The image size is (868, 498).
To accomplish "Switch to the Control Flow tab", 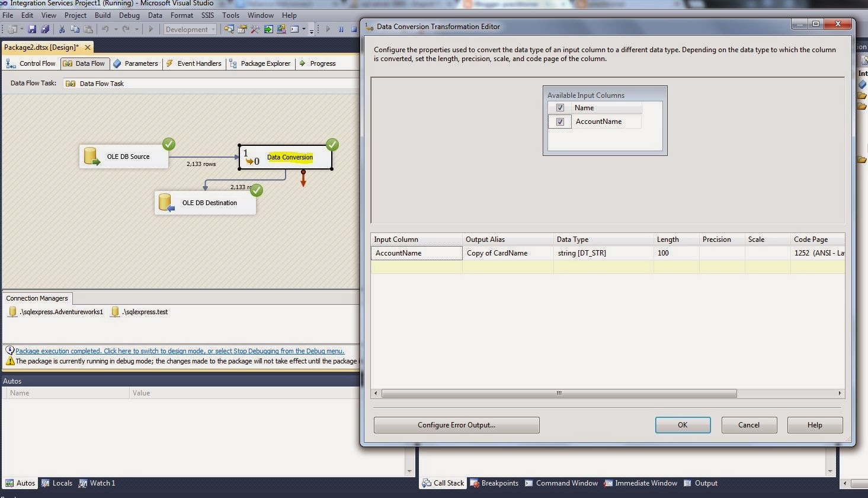I will click(x=31, y=63).
